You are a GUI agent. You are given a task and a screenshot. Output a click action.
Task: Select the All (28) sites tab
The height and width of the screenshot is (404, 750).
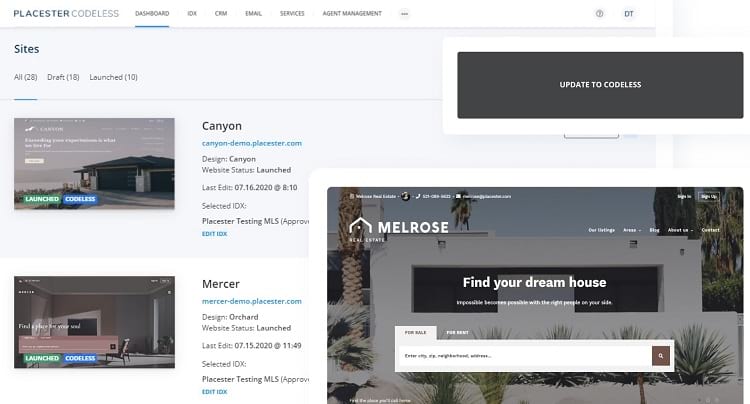pyautogui.click(x=25, y=77)
